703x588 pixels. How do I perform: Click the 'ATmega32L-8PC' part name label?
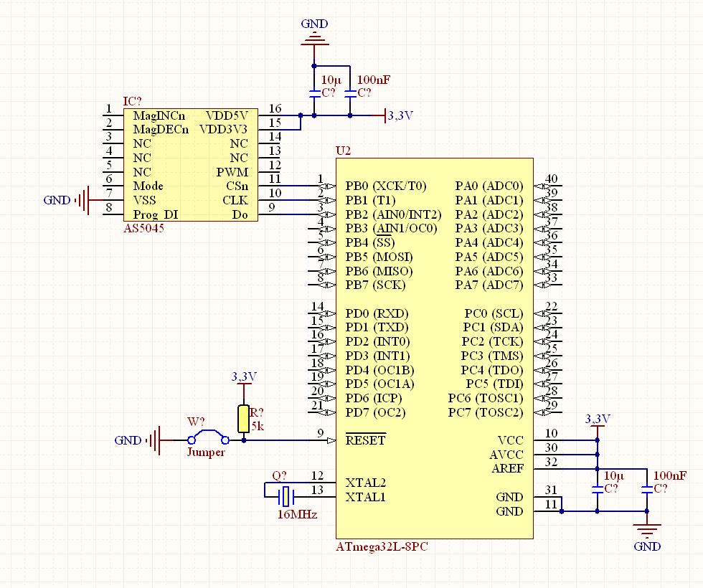[382, 547]
